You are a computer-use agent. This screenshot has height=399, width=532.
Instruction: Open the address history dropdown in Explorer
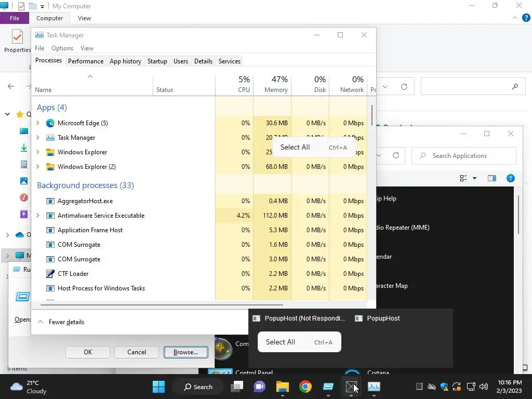[385, 87]
